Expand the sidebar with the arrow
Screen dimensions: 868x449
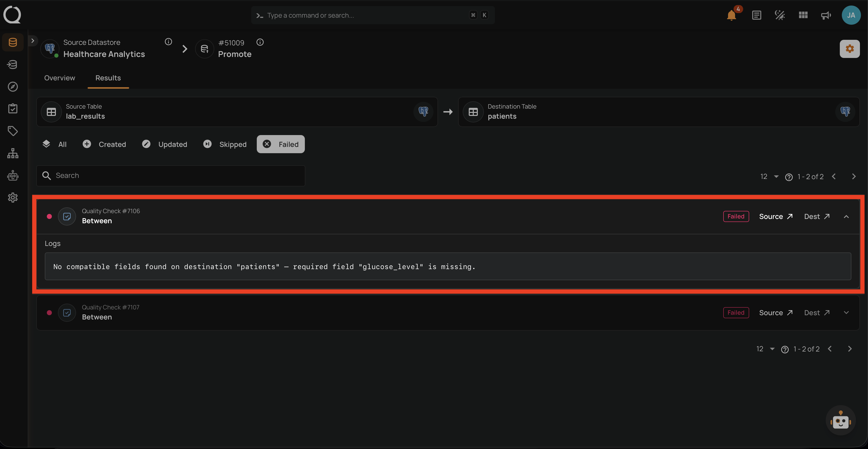tap(33, 41)
